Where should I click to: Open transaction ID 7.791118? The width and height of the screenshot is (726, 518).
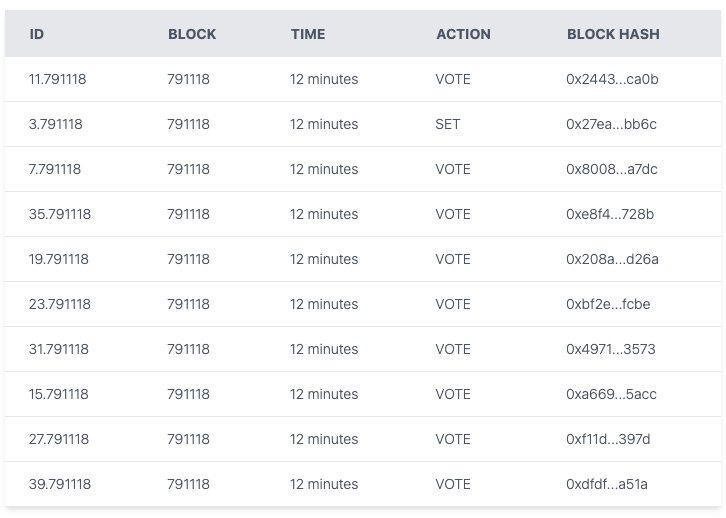coord(55,169)
